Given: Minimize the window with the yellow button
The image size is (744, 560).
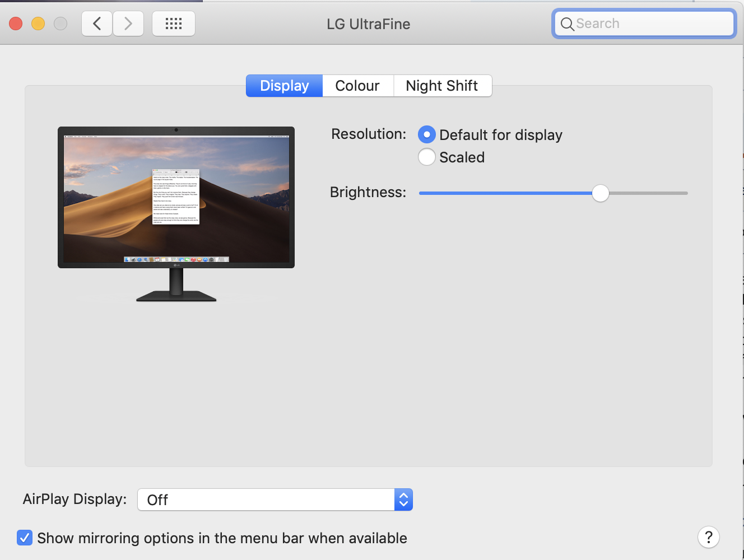Looking at the screenshot, I should (38, 24).
